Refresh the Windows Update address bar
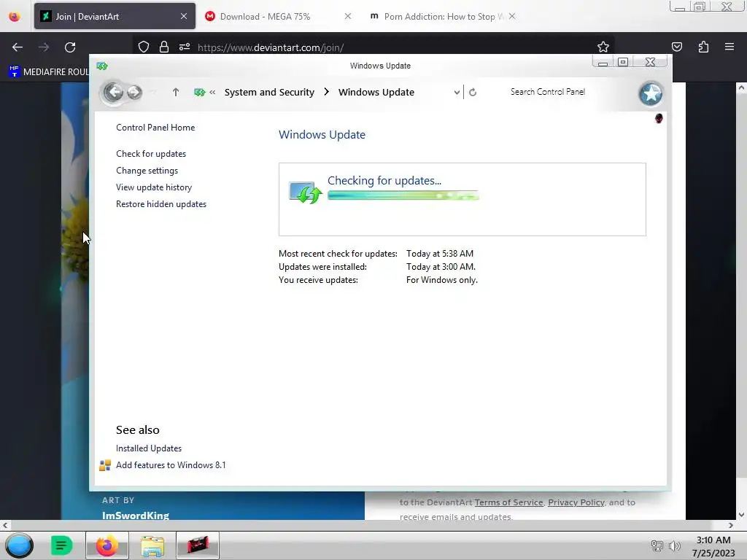The width and height of the screenshot is (747, 560). (473, 93)
